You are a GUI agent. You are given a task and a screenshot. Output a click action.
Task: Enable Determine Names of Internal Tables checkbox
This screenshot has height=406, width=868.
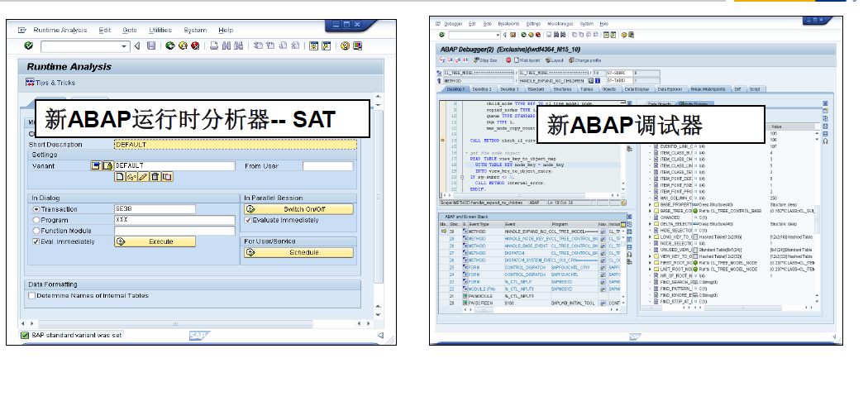tap(32, 296)
